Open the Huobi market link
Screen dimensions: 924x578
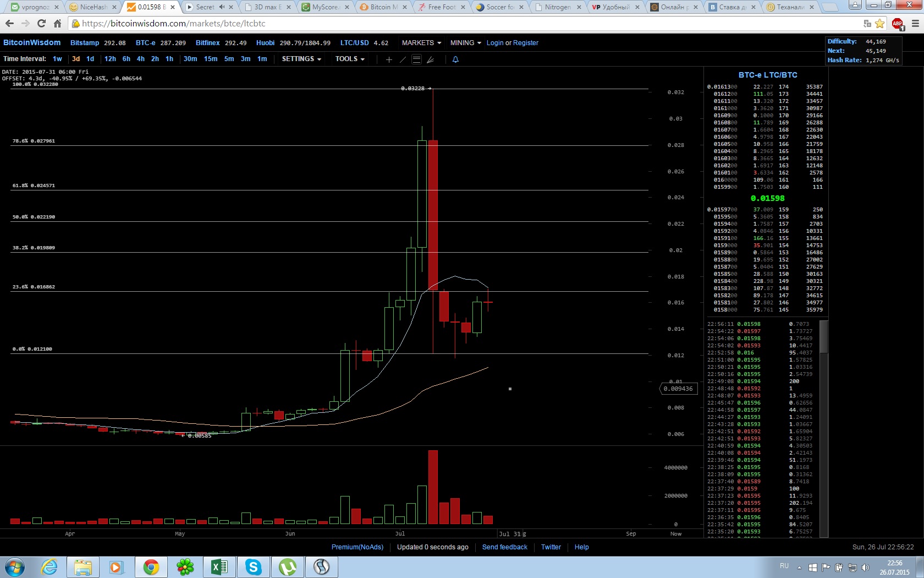click(265, 43)
